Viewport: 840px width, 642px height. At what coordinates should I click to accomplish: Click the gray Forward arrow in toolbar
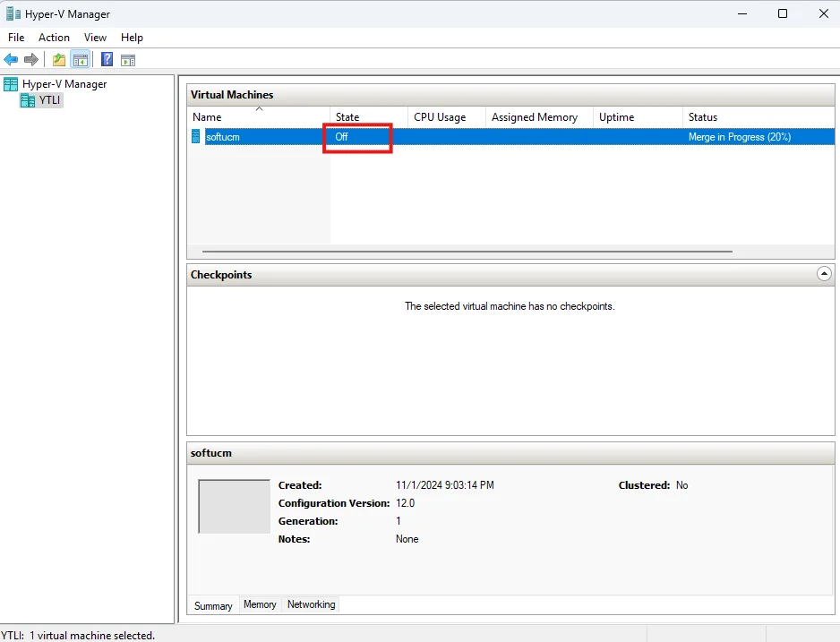pos(31,59)
